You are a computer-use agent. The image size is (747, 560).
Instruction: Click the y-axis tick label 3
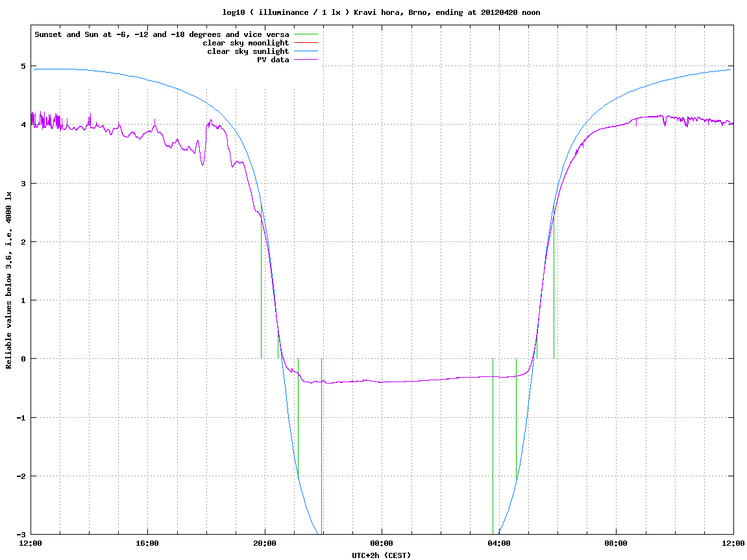tap(23, 184)
